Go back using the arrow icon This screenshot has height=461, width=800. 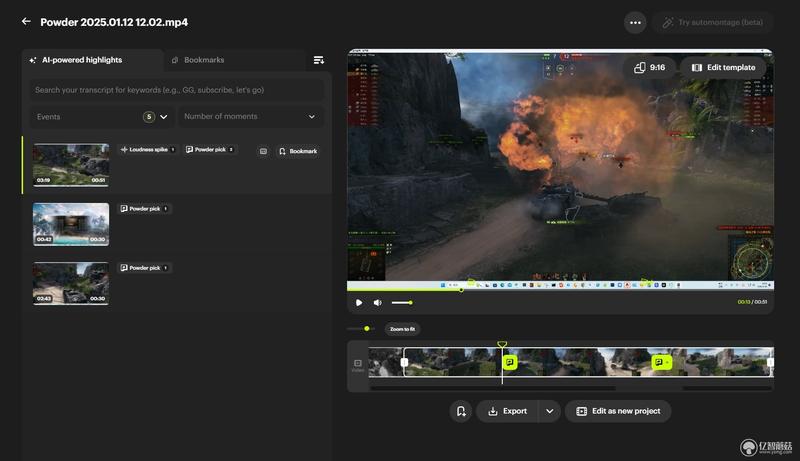26,21
